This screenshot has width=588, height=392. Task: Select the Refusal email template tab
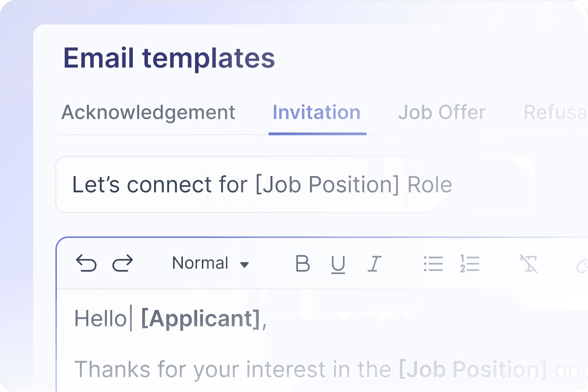click(556, 113)
